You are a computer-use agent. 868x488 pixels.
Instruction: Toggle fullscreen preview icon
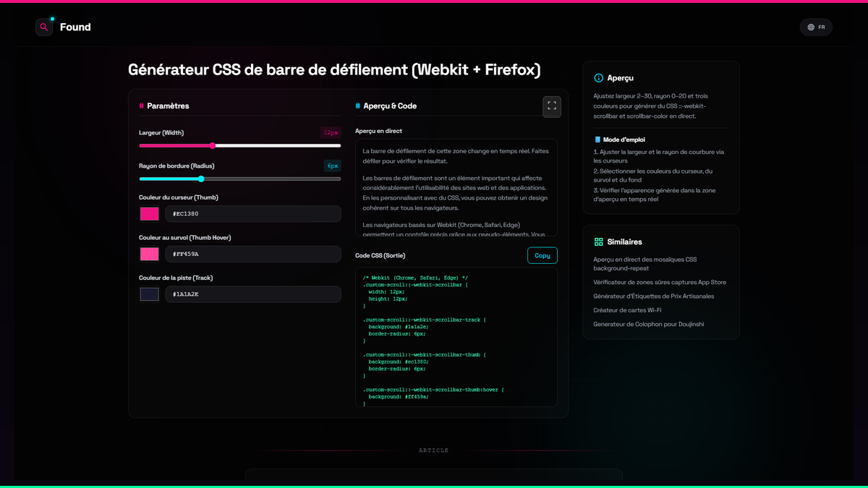tap(552, 106)
